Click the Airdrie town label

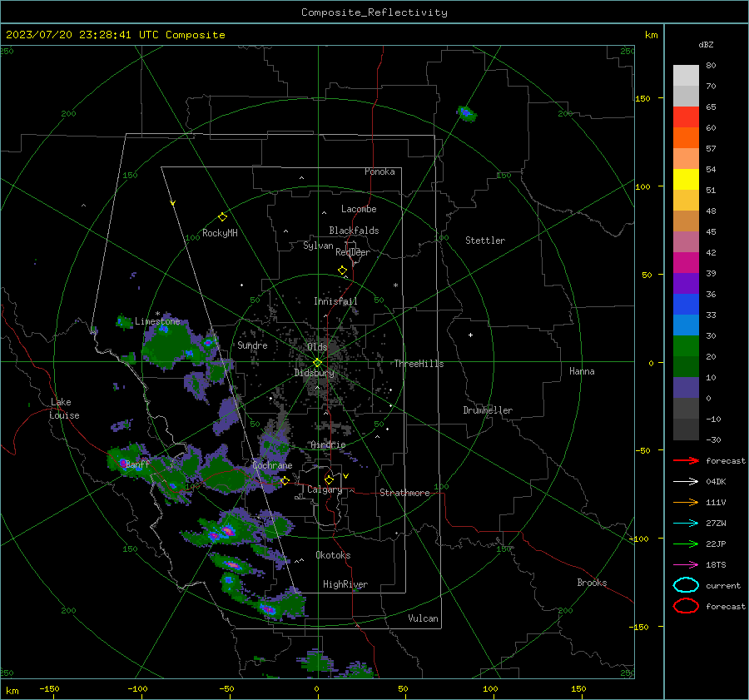pyautogui.click(x=328, y=444)
